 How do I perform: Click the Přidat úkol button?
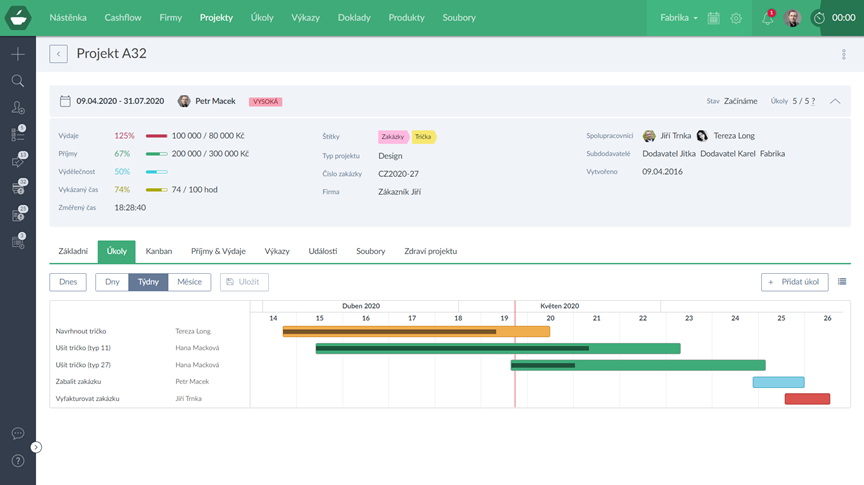(x=794, y=282)
